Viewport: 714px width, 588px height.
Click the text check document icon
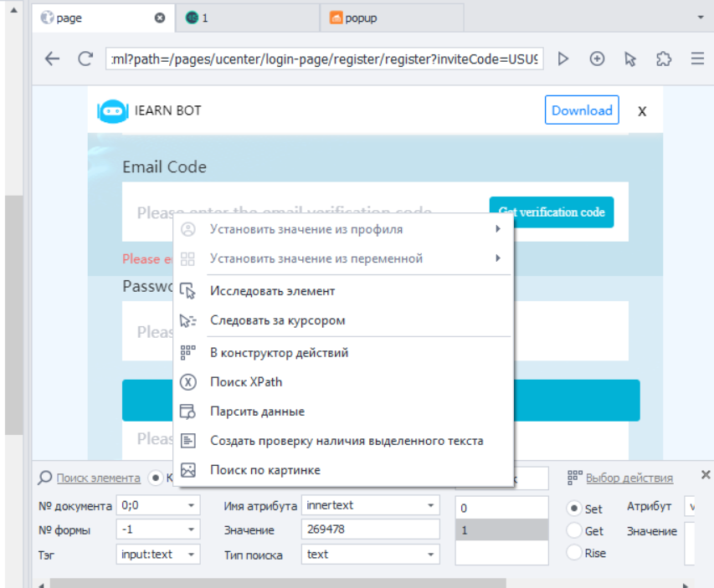click(188, 441)
